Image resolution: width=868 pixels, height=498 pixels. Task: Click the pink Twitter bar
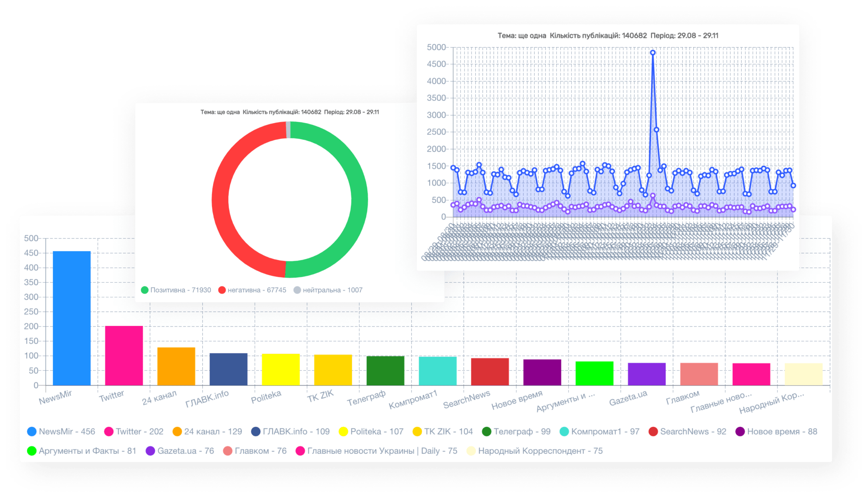(124, 356)
